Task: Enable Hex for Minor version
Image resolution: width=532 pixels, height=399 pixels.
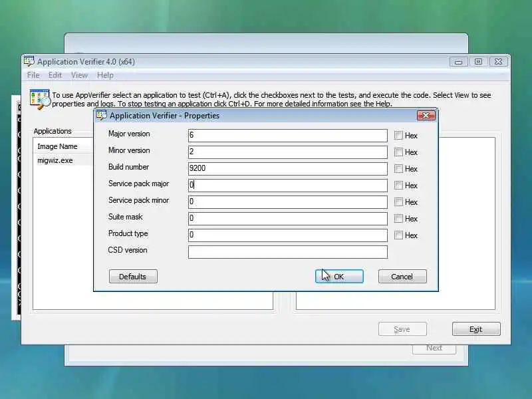Action: coord(398,152)
